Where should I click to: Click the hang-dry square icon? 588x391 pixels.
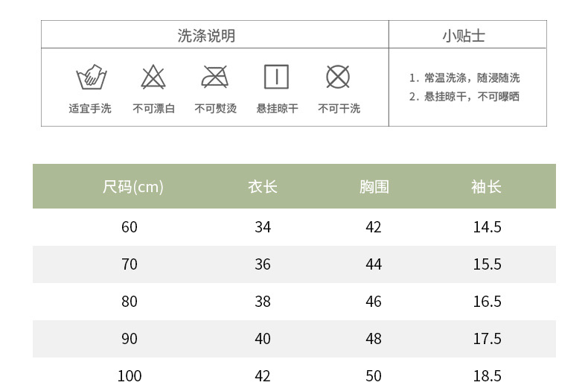coord(276,77)
